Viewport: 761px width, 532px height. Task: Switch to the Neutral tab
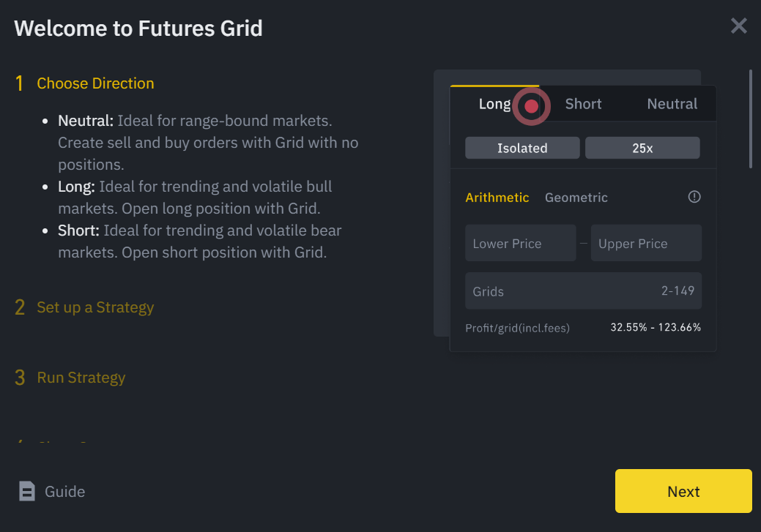pyautogui.click(x=672, y=104)
